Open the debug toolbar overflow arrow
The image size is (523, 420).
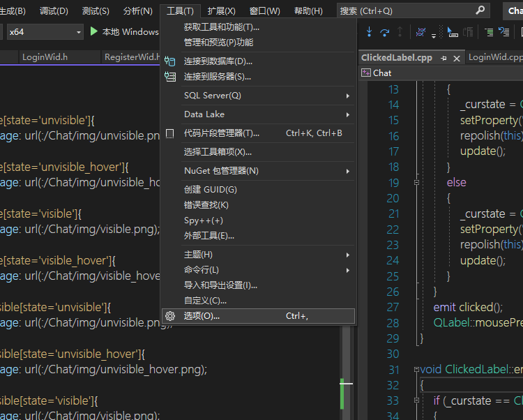pos(434,36)
